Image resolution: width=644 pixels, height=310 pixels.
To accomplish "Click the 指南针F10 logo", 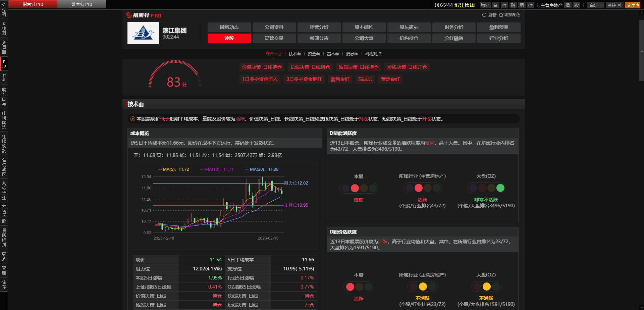I will 143,15.
